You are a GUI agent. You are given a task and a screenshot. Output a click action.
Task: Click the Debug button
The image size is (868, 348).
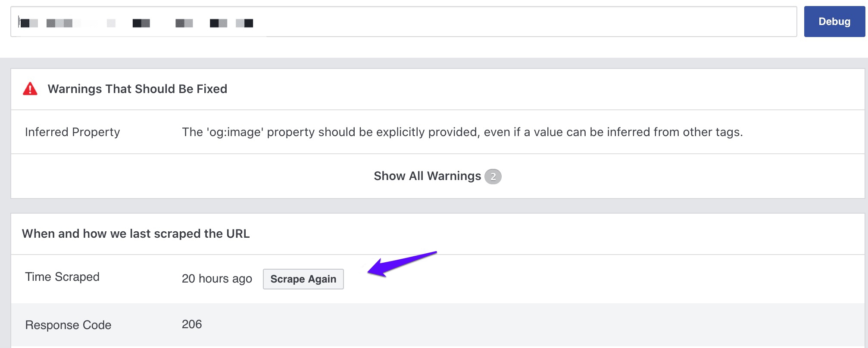(x=834, y=22)
